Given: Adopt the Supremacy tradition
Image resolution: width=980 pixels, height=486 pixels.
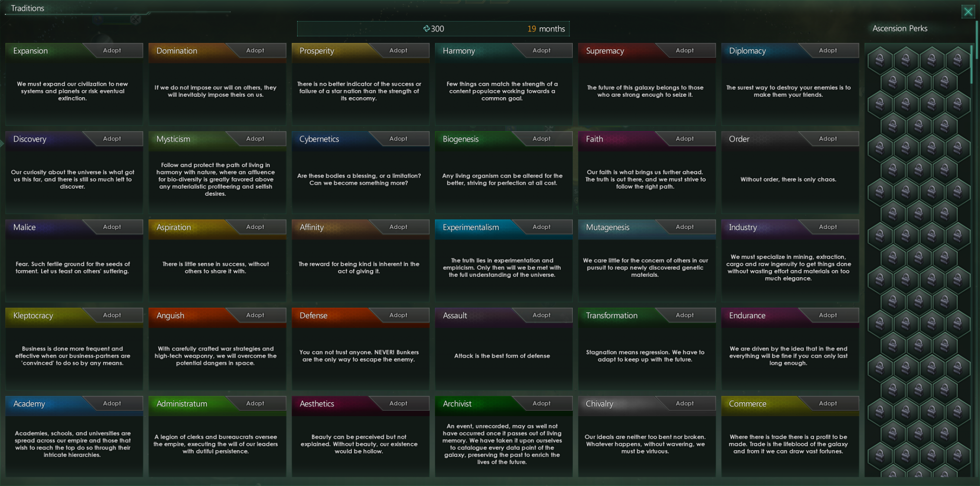Looking at the screenshot, I should point(685,50).
